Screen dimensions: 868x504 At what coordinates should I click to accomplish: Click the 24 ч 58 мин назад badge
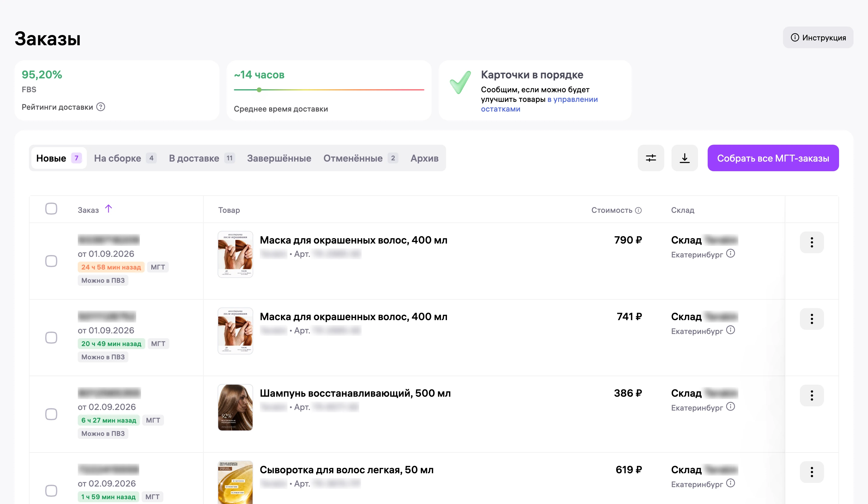click(111, 267)
